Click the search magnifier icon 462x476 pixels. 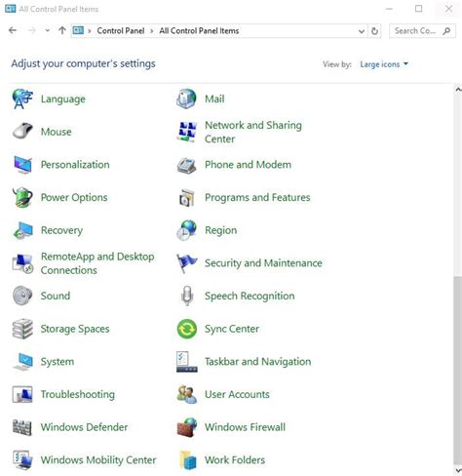(x=446, y=31)
